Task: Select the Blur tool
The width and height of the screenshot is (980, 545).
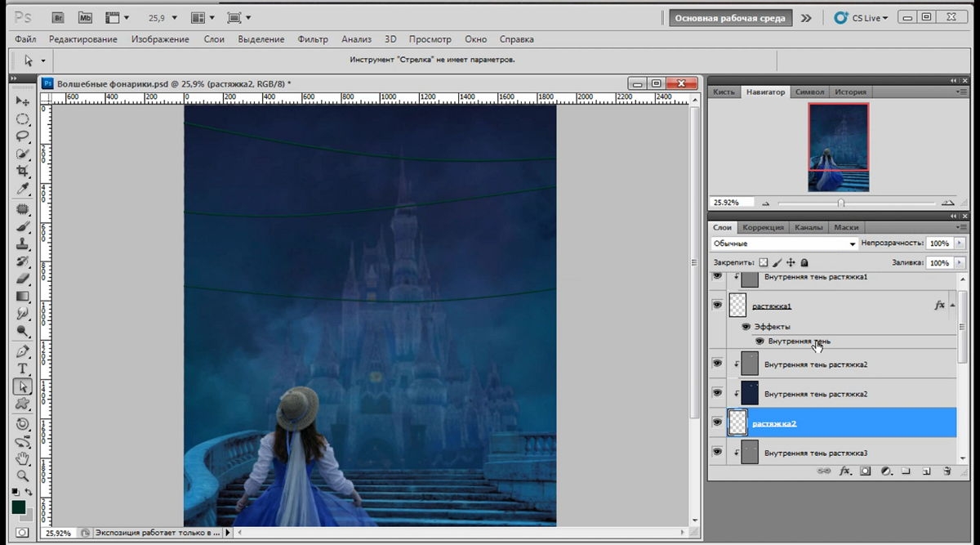Action: tap(23, 313)
